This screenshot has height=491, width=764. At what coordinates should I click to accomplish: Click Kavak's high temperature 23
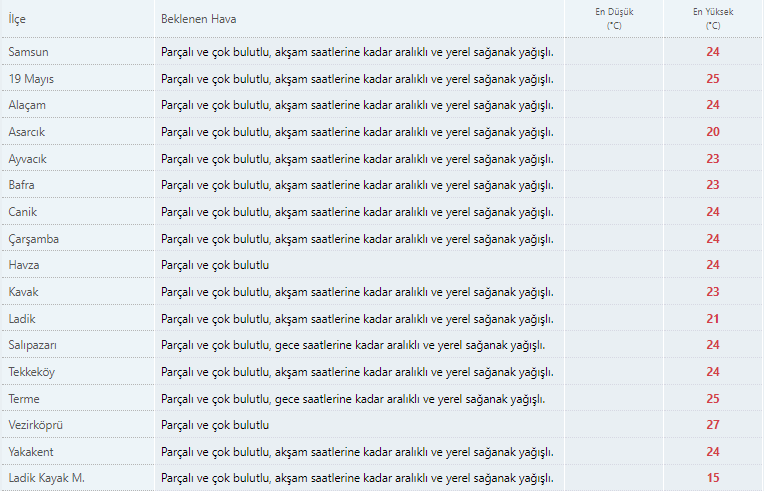coord(713,292)
